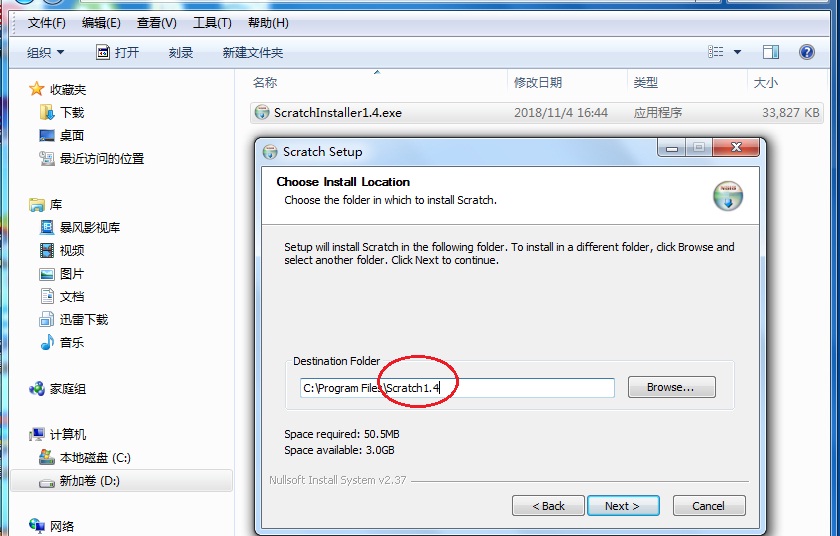Sort files by 名称 column header

click(265, 82)
